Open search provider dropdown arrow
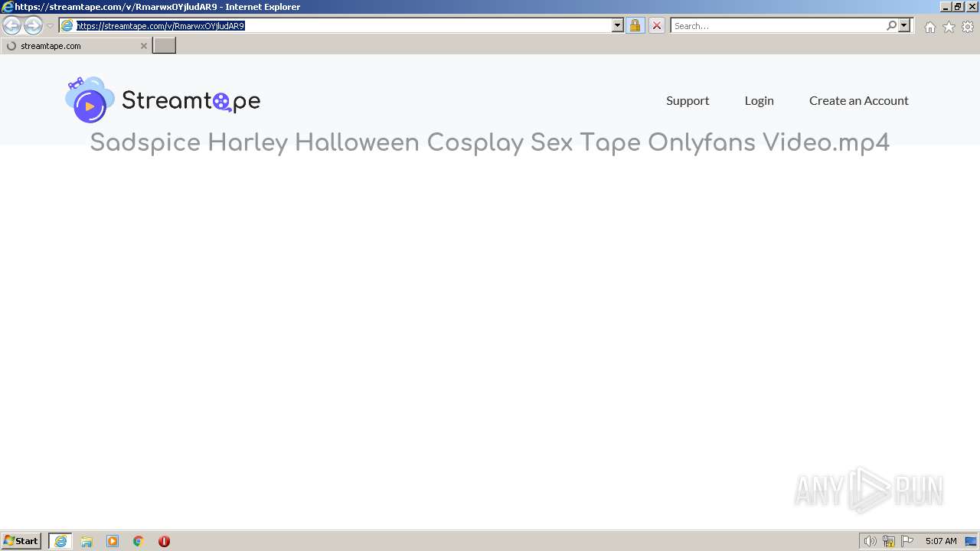Viewport: 980px width, 551px height. [904, 25]
